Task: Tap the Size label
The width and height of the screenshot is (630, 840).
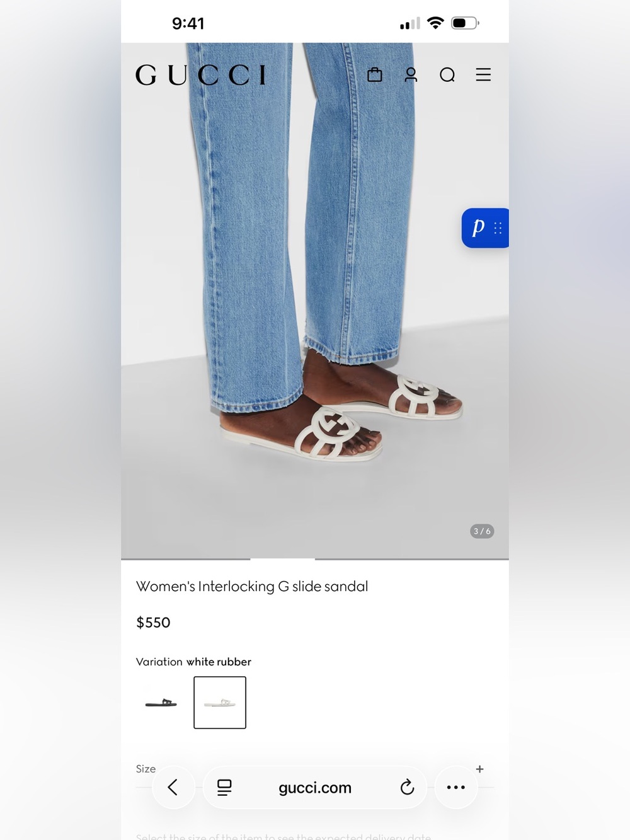Action: pyautogui.click(x=146, y=769)
